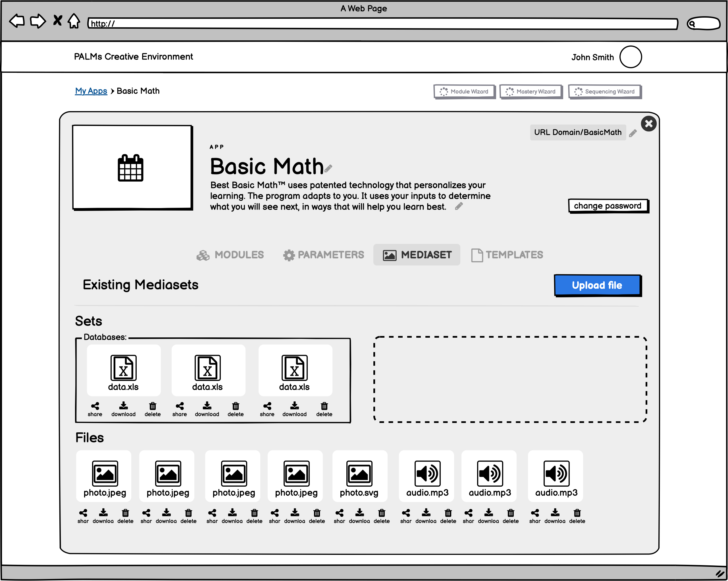Share the first audio.mp3 file
Image resolution: width=728 pixels, height=581 pixels.
tap(406, 516)
